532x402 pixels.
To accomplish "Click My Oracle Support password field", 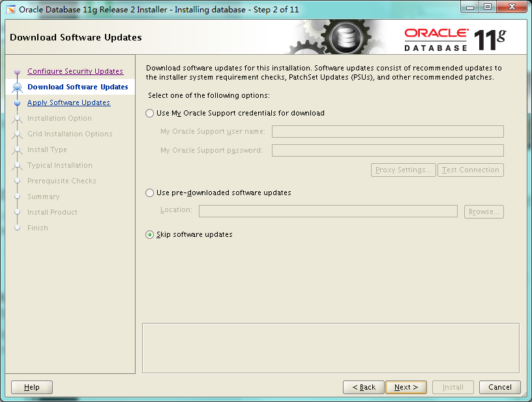I will click(x=387, y=150).
